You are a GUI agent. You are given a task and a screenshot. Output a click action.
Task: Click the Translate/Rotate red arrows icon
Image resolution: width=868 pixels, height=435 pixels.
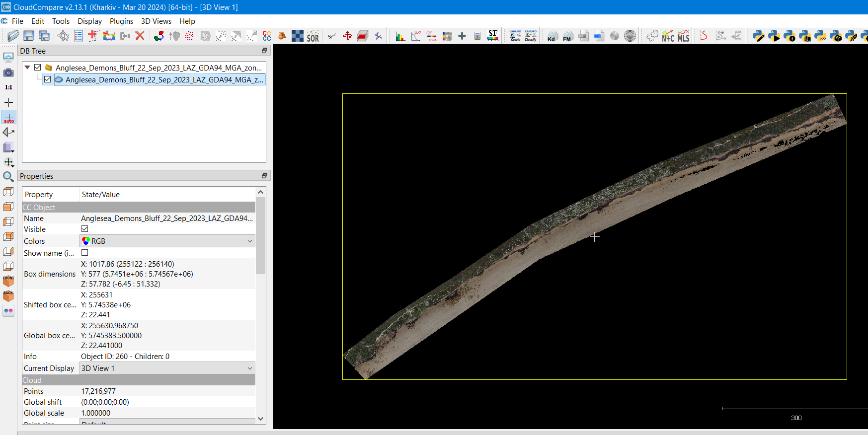(x=347, y=36)
